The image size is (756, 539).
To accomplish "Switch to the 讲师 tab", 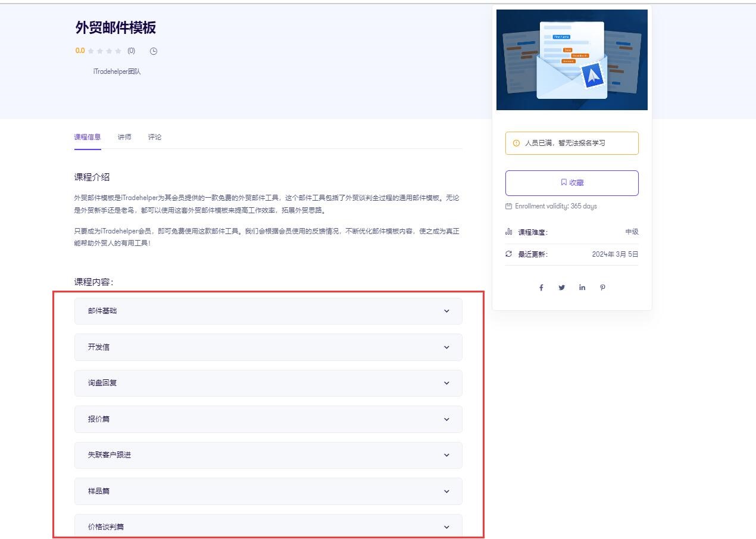I will pos(124,137).
